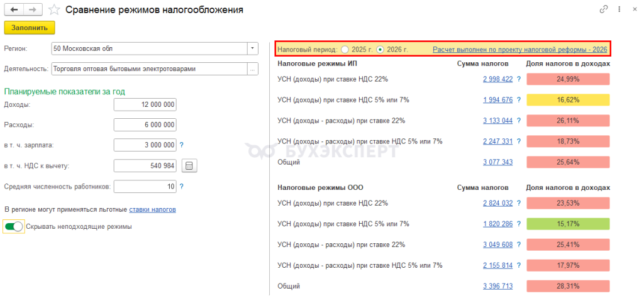Click the forward navigation arrow
The height and width of the screenshot is (303, 644).
point(33,10)
